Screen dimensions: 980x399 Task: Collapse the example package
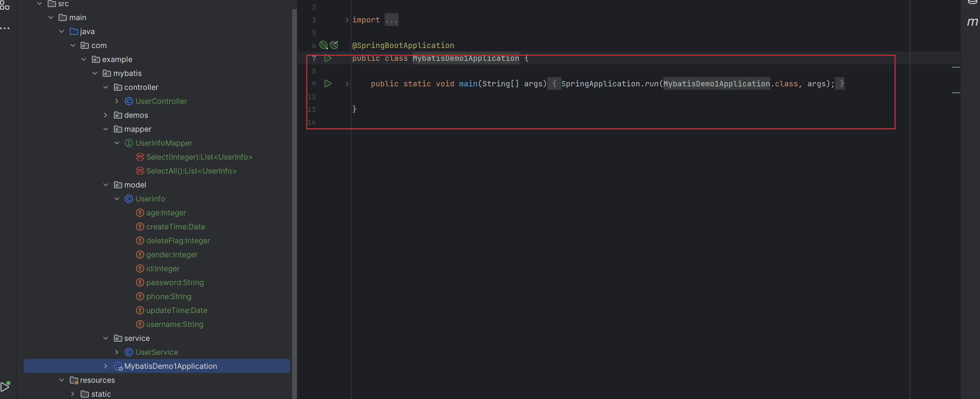pyautogui.click(x=84, y=59)
